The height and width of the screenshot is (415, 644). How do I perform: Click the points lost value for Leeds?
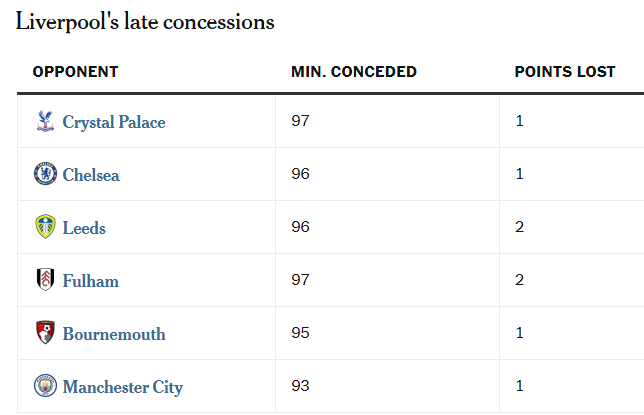pos(520,227)
